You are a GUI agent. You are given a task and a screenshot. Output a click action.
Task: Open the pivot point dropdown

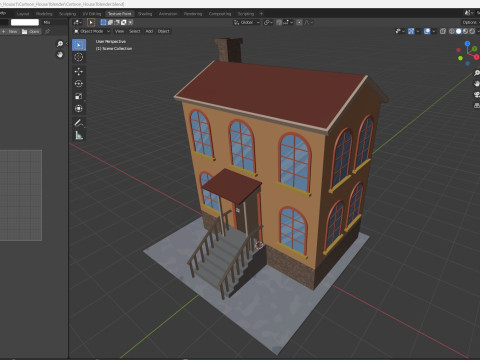[x=268, y=22]
